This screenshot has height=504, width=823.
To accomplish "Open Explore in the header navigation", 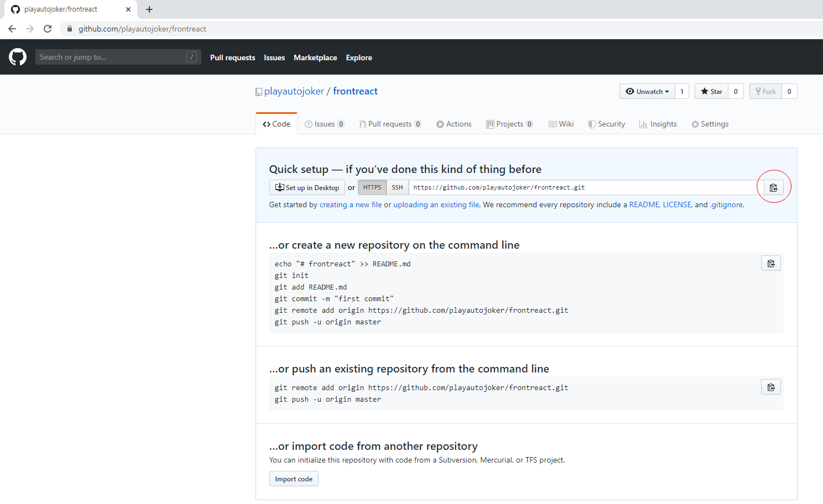I will (359, 57).
